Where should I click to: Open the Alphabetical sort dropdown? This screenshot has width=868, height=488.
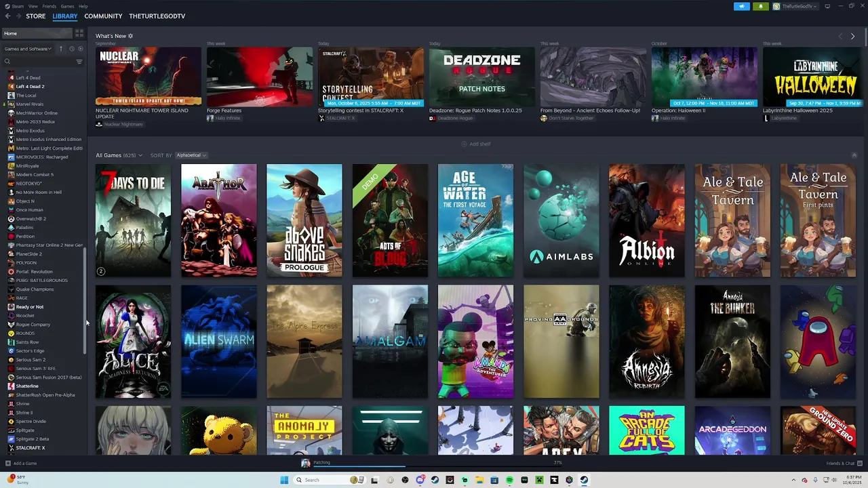click(191, 155)
